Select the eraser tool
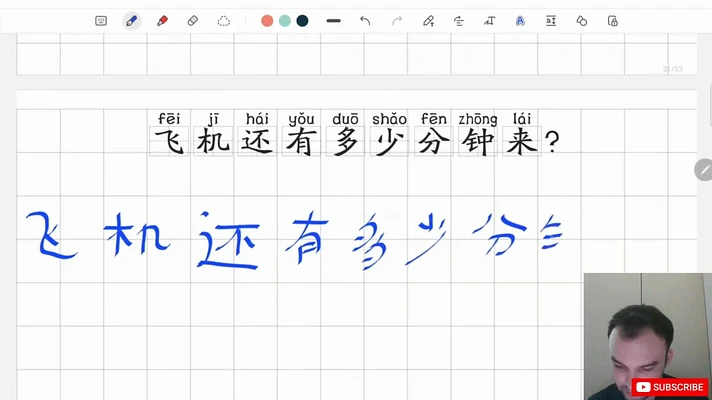Screen dimensions: 712x400 point(193,21)
